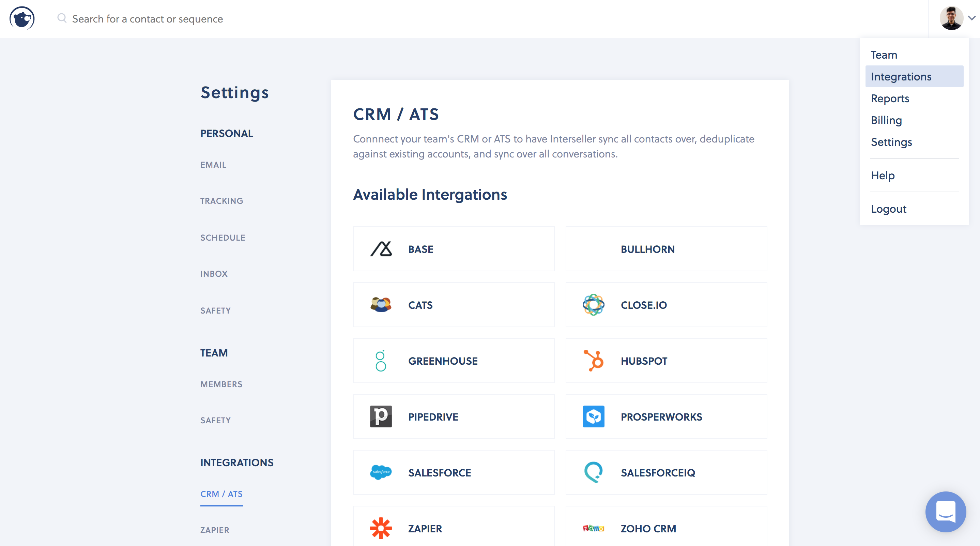Click the Base logo icon
The height and width of the screenshot is (546, 980).
tap(381, 249)
